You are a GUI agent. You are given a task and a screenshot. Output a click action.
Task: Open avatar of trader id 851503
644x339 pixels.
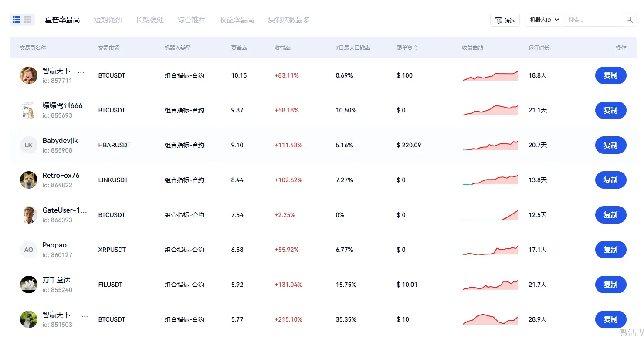pos(29,319)
